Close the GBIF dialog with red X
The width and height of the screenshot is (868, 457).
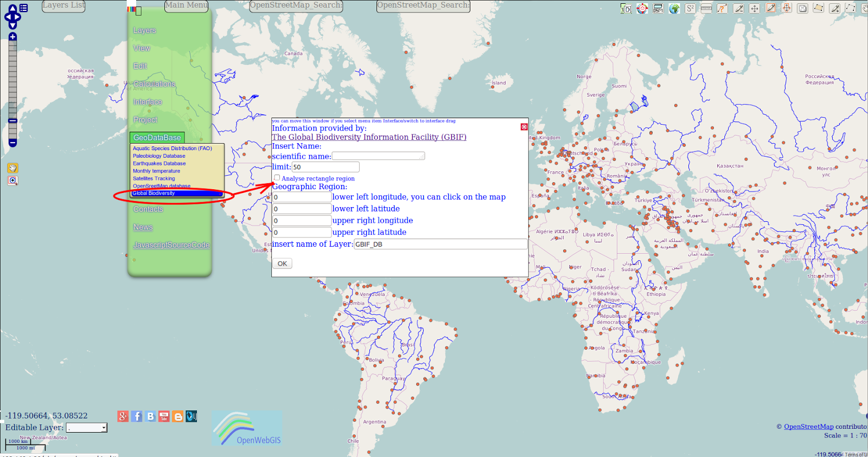pos(524,127)
